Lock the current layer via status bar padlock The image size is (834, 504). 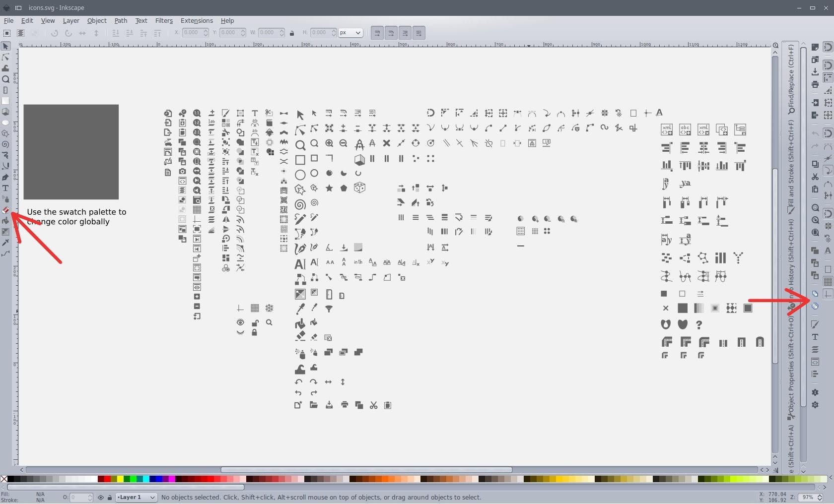click(109, 498)
